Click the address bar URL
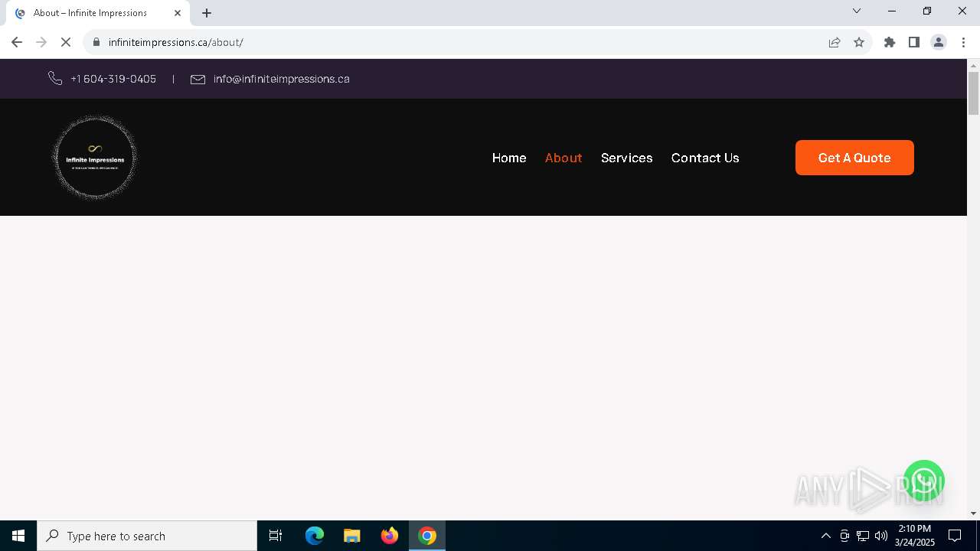 tap(175, 42)
